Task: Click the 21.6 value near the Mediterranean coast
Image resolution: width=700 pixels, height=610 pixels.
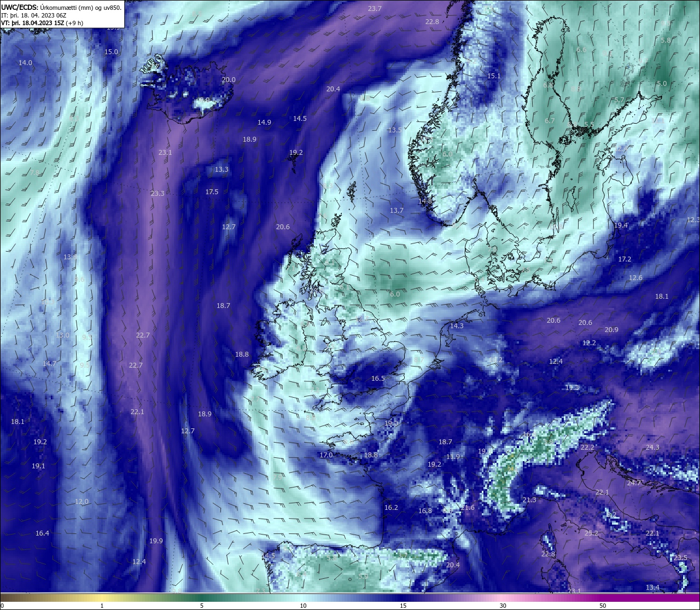Action: coord(468,508)
